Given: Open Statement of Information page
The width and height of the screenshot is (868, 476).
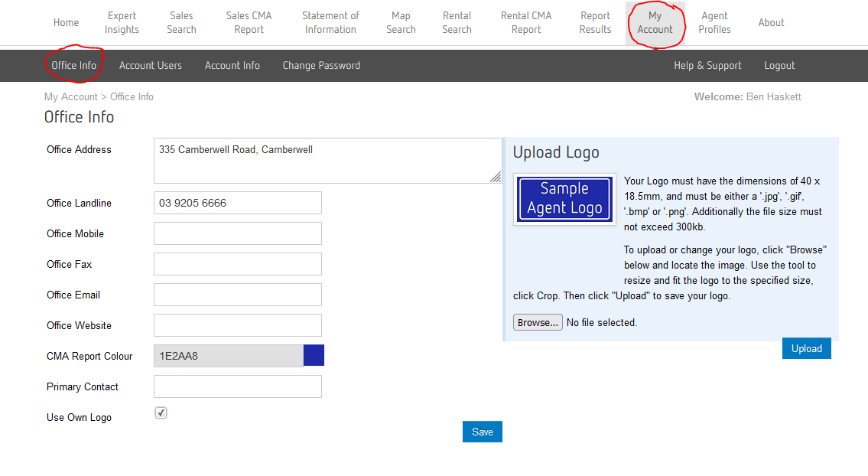Looking at the screenshot, I should pyautogui.click(x=330, y=23).
